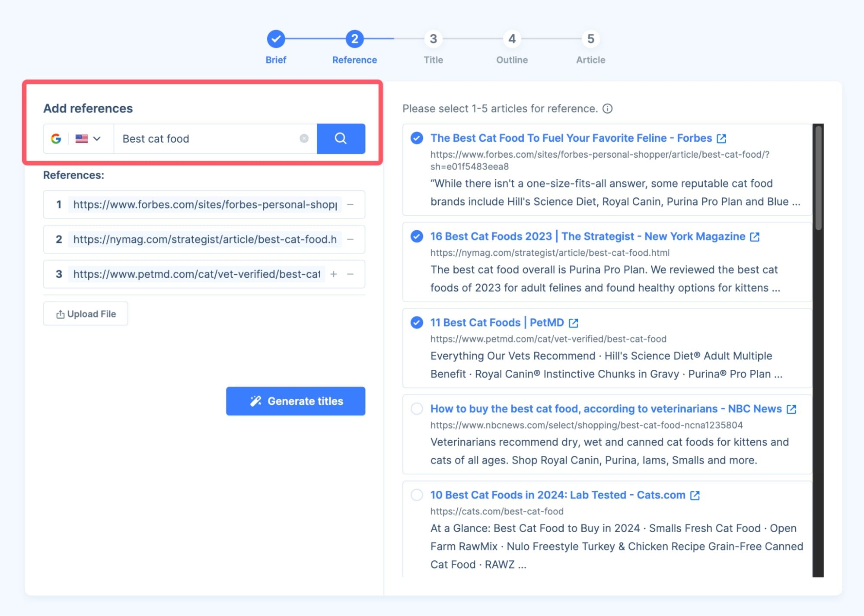
Task: Click the Google search engine icon
Action: tap(56, 139)
